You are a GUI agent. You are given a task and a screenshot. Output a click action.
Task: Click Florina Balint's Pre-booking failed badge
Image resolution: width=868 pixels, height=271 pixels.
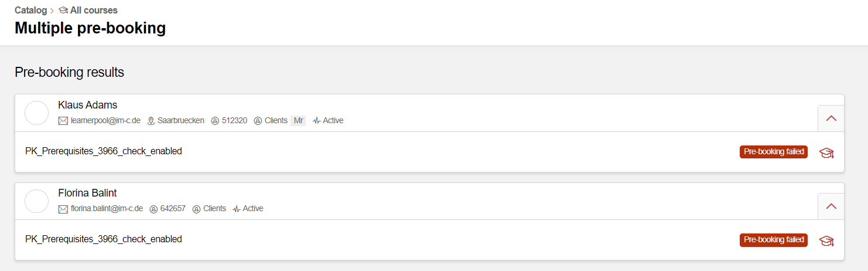click(x=773, y=240)
